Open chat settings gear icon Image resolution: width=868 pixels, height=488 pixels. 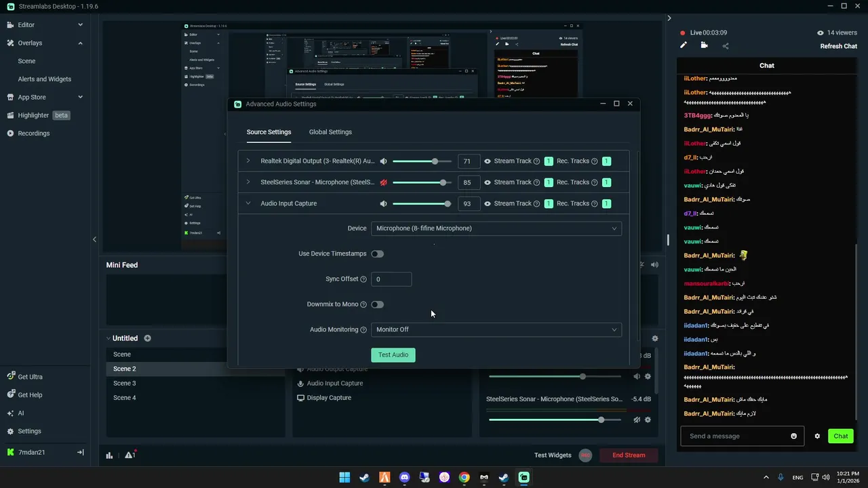[817, 436]
